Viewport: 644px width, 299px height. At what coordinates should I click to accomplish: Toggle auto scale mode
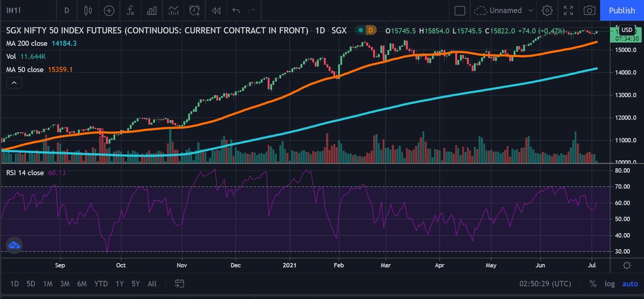630,284
